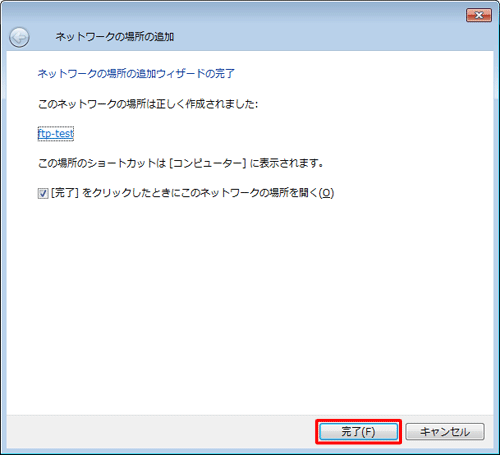Click the back arrow button
The width and height of the screenshot is (500, 455).
click(x=19, y=37)
